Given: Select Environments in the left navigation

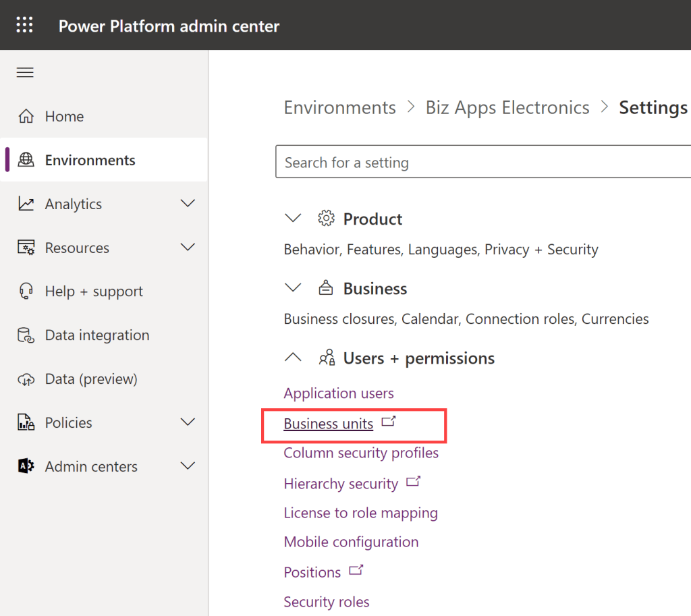Looking at the screenshot, I should pos(90,160).
